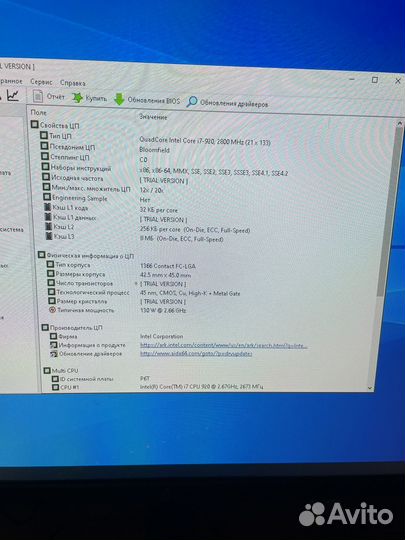Screen dimensions: 405x540
Task: Select the Фирма row
Action: tap(64, 336)
